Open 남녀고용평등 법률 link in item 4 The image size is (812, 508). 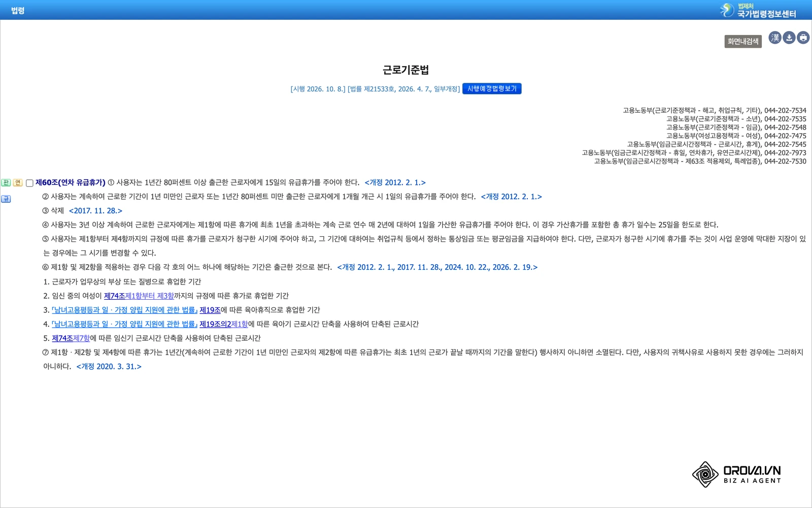point(124,324)
